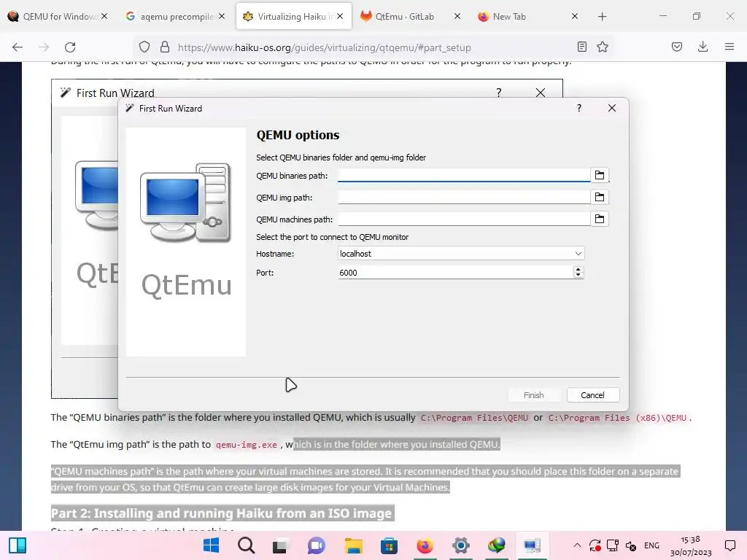Open Firefox from the taskbar
Viewport: 747px width, 560px height.
click(425, 545)
